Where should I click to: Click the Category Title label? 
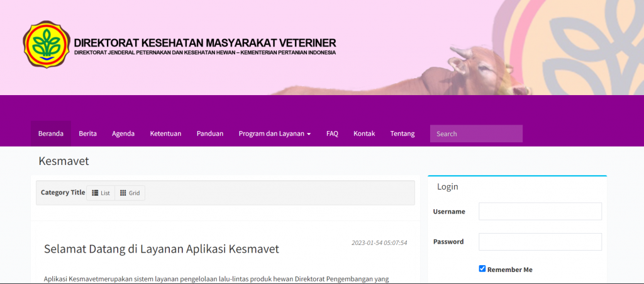point(63,192)
